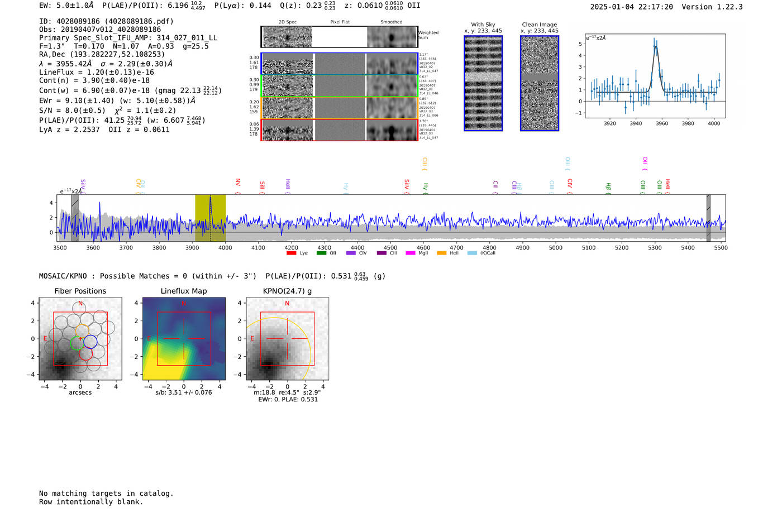Screen dimensions: 782x532
Task: Click the 2025-01-04 22:17:20 timestamp
Action: (x=631, y=7)
